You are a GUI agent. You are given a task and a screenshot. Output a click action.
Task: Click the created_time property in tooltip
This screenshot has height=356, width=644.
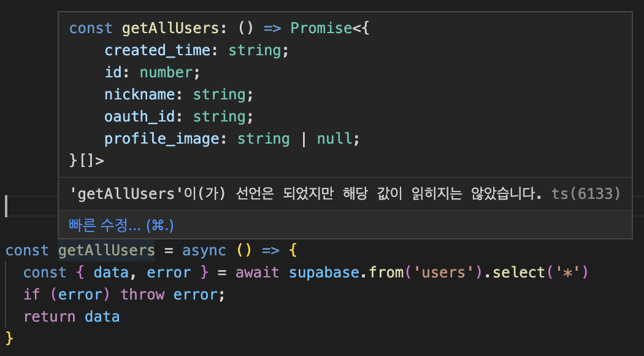(x=157, y=50)
